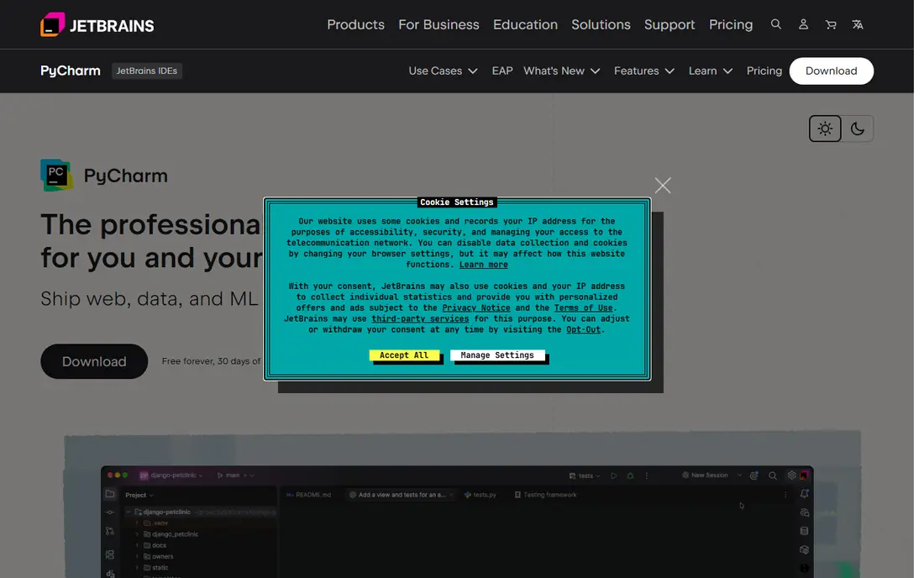Image resolution: width=924 pixels, height=578 pixels.
Task: Expand Use Cases dropdown
Action: pyautogui.click(x=444, y=71)
